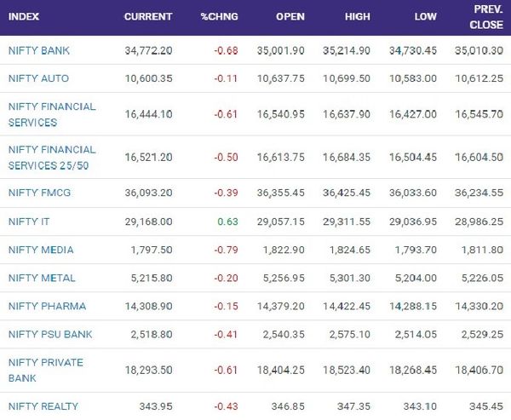
Task: Select NIFTY BANK high value 35,214.90
Action: click(x=347, y=50)
